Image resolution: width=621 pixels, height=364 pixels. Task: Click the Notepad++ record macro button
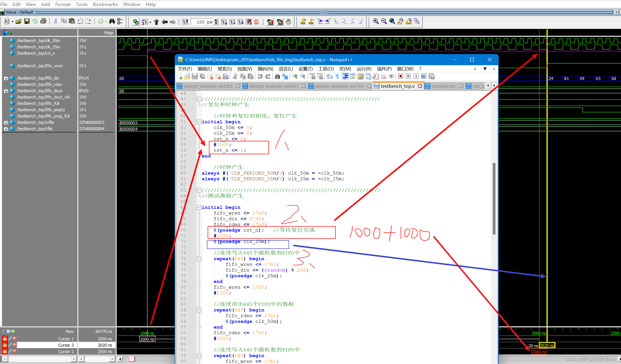[400, 76]
